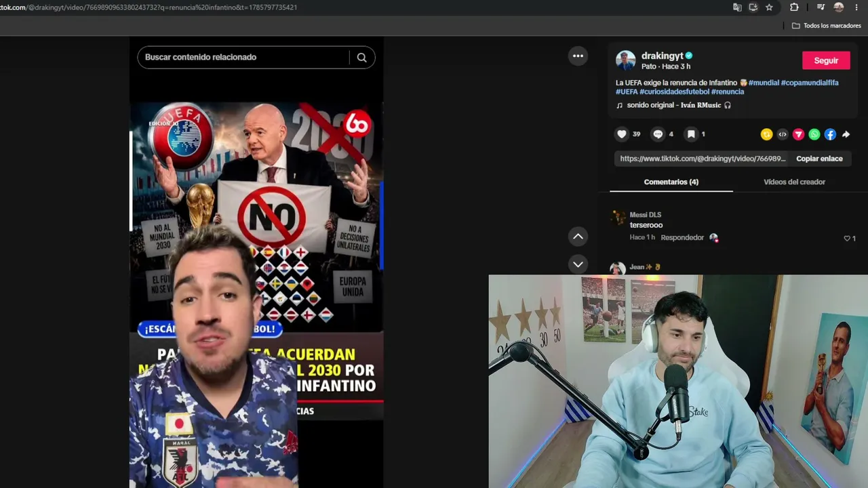Go to the previous video

click(578, 237)
